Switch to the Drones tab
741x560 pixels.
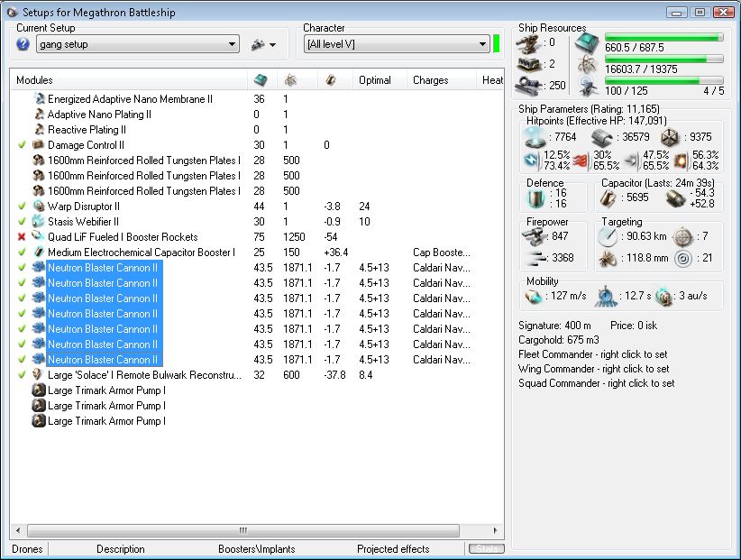tap(27, 549)
